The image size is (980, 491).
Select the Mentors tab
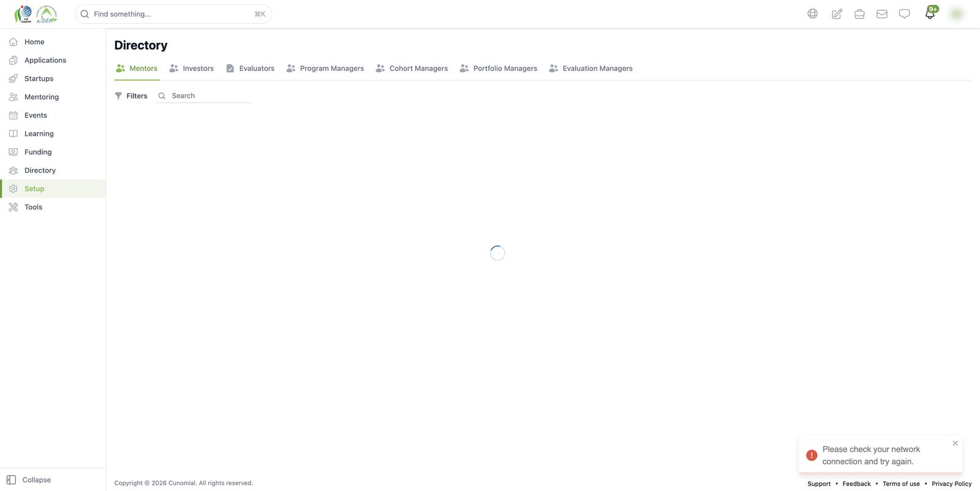click(137, 69)
